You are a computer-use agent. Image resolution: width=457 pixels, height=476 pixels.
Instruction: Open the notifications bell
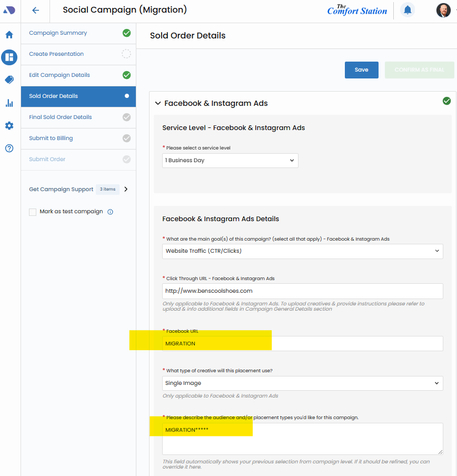click(x=407, y=10)
